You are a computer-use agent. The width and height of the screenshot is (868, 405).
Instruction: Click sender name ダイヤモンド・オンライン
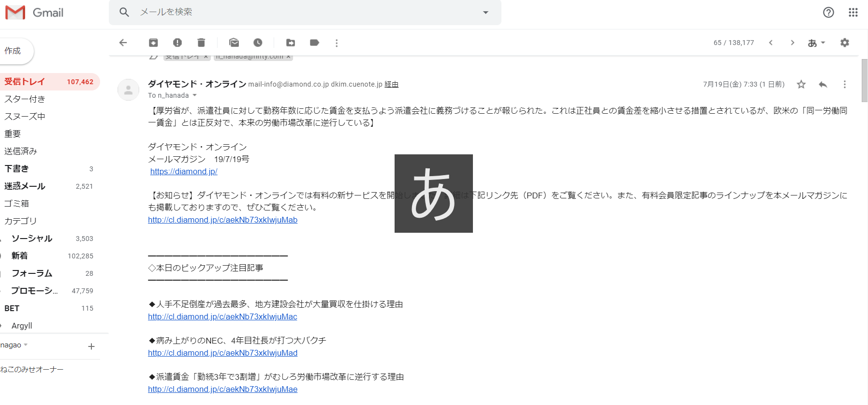pyautogui.click(x=197, y=84)
